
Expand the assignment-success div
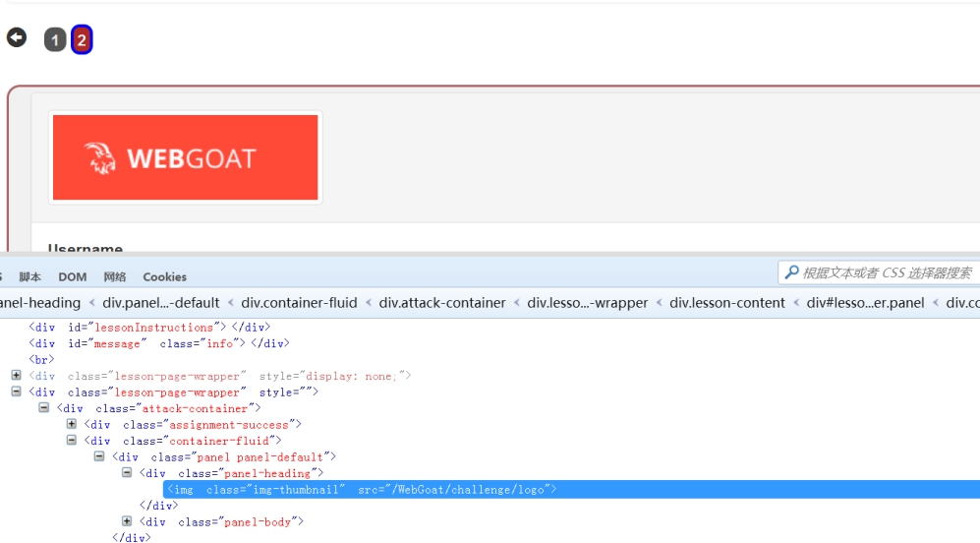tap(71, 424)
